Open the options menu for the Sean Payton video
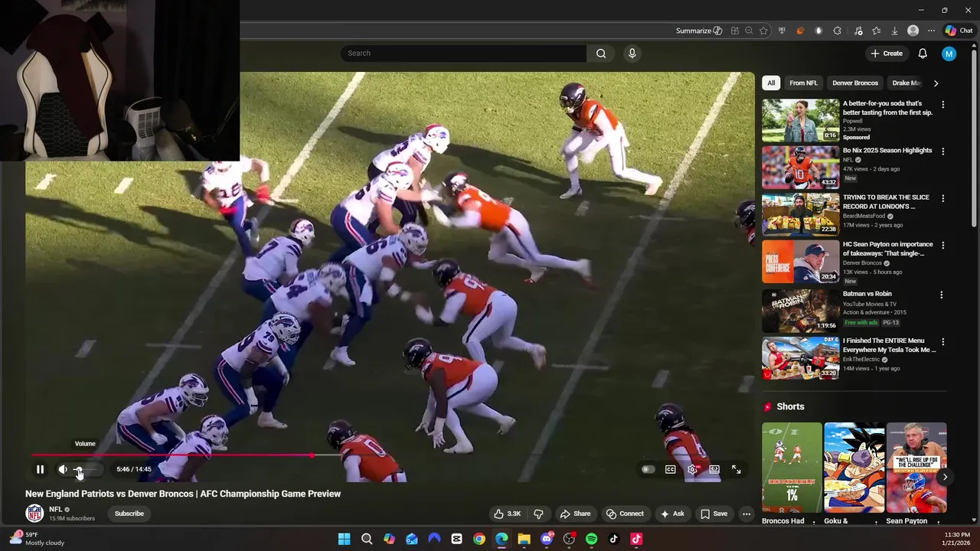Image resolution: width=980 pixels, height=551 pixels. click(942, 246)
